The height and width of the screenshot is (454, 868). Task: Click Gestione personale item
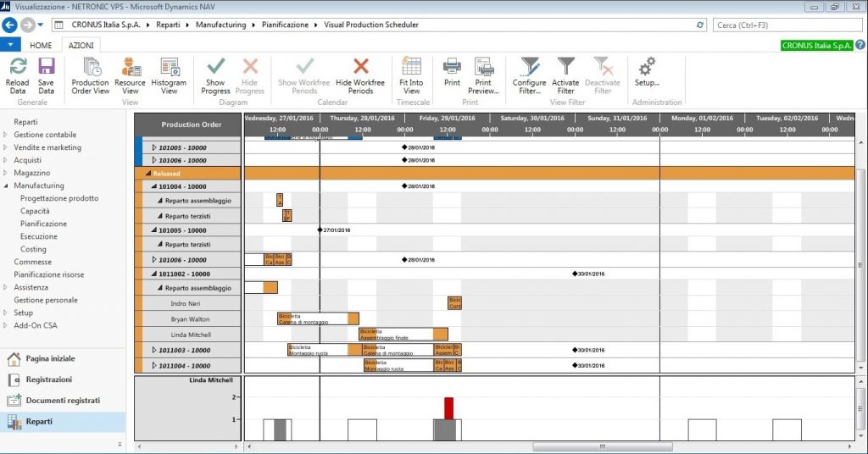(x=46, y=300)
